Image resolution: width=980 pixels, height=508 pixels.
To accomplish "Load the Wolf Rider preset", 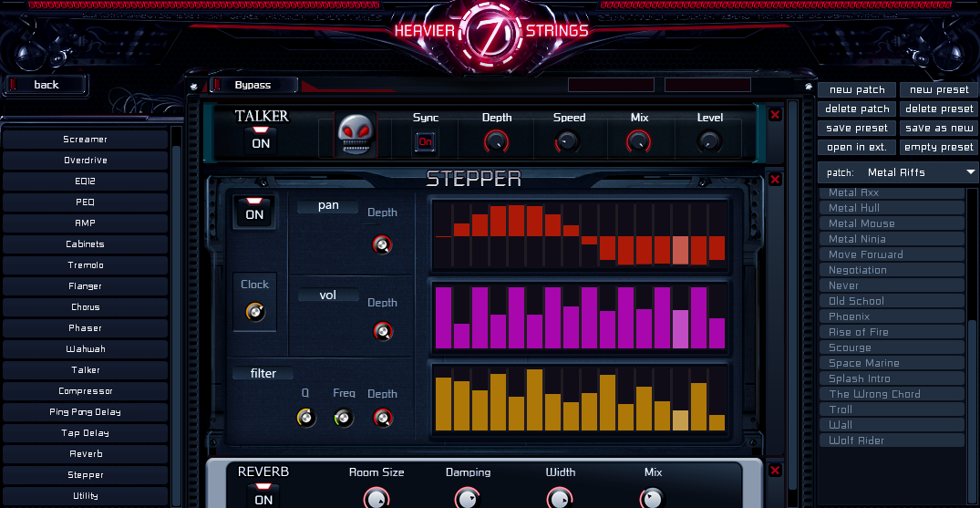I will [892, 441].
